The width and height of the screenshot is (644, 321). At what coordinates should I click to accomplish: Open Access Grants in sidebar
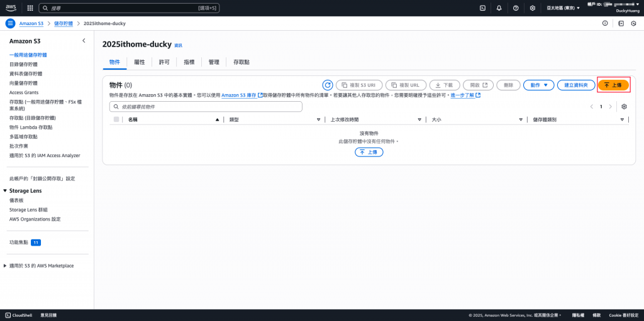coord(24,93)
